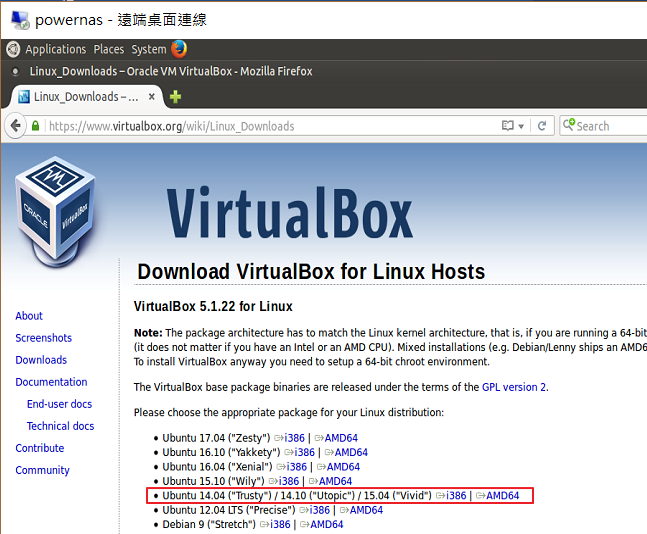Open the GPL version 2 link

coord(514,387)
